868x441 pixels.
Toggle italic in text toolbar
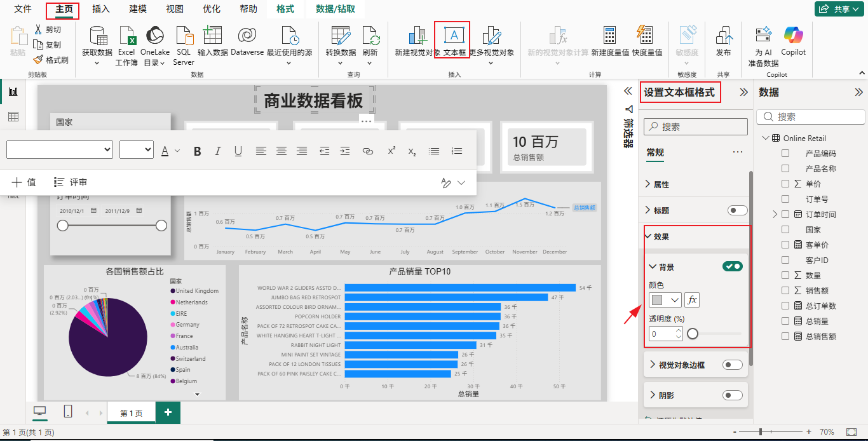tap(218, 151)
